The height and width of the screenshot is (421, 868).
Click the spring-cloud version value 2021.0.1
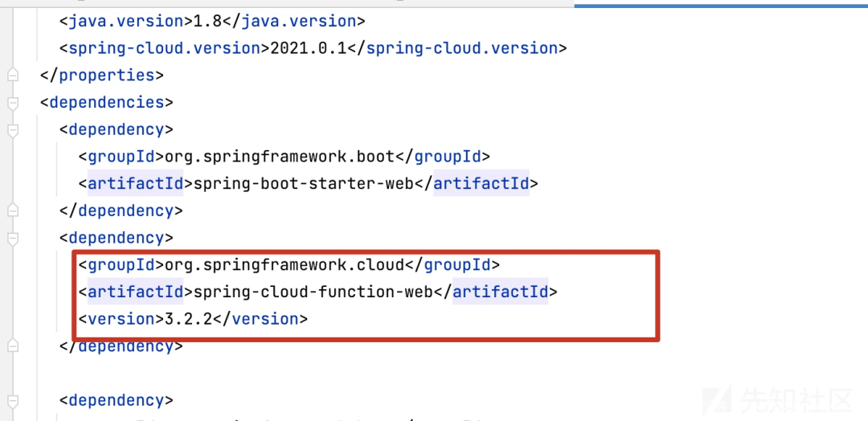click(310, 48)
